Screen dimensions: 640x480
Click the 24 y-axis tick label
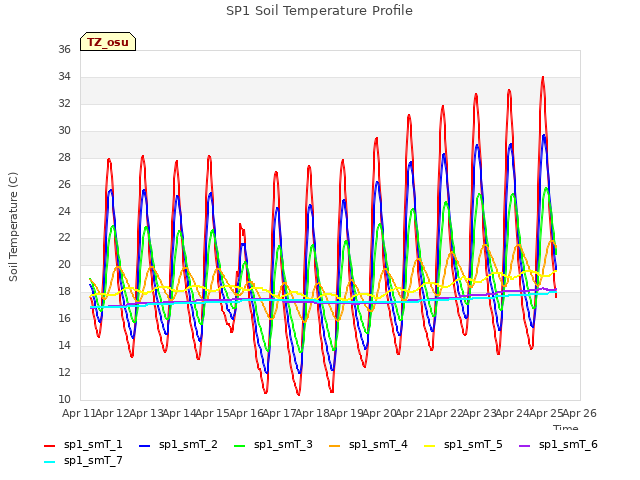tap(64, 211)
